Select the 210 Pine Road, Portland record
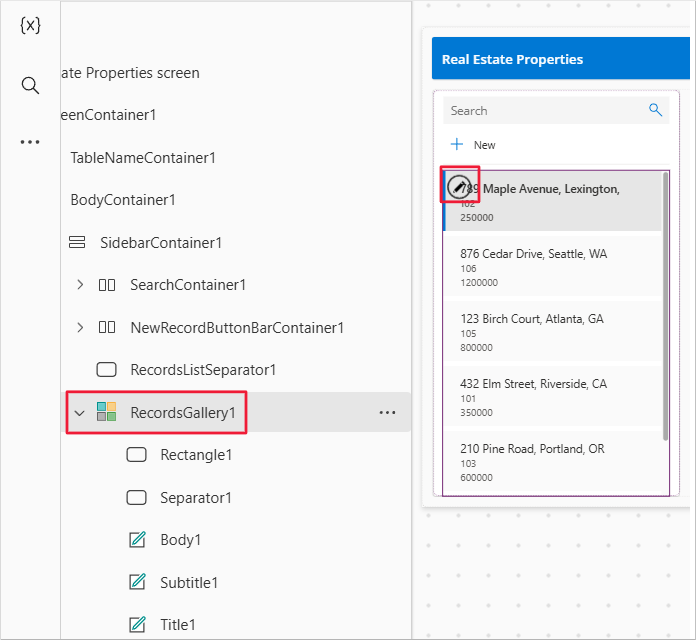Viewport: 696px width, 640px height. click(x=553, y=462)
